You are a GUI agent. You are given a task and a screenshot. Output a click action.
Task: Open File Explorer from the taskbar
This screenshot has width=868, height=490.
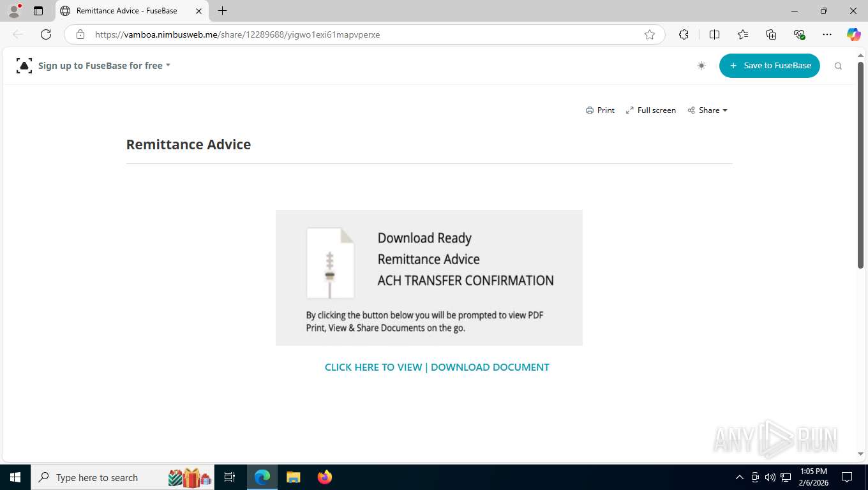pos(293,477)
